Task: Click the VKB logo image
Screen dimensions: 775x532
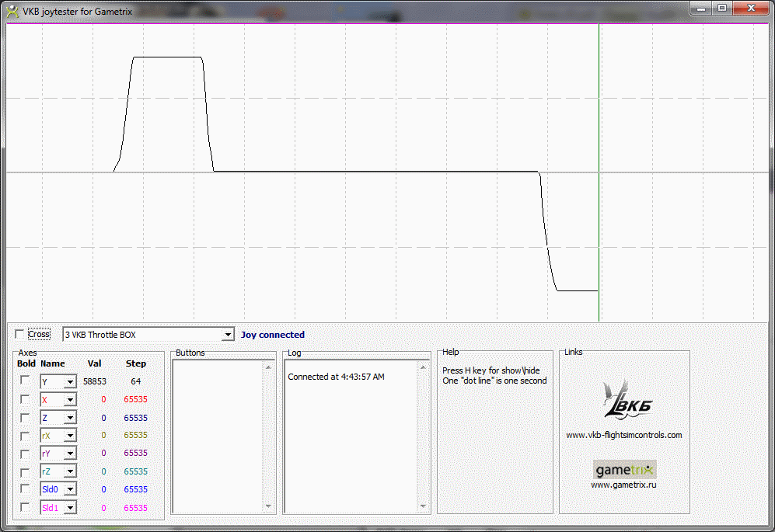Action: 627,400
